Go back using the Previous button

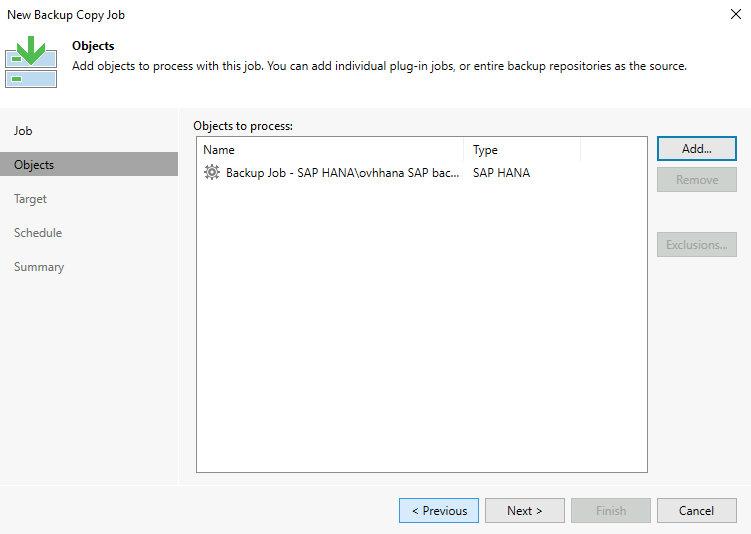(439, 510)
